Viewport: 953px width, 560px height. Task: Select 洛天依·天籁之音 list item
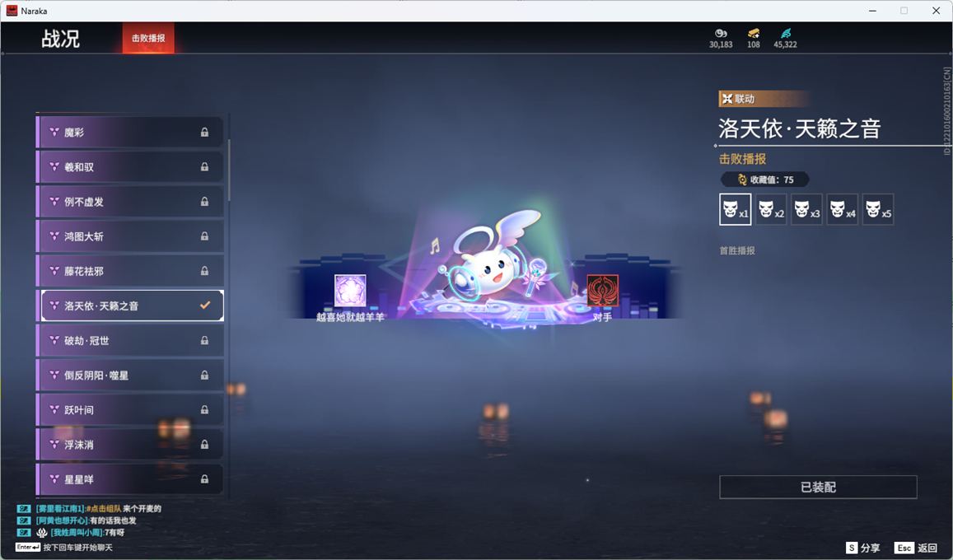click(x=129, y=306)
